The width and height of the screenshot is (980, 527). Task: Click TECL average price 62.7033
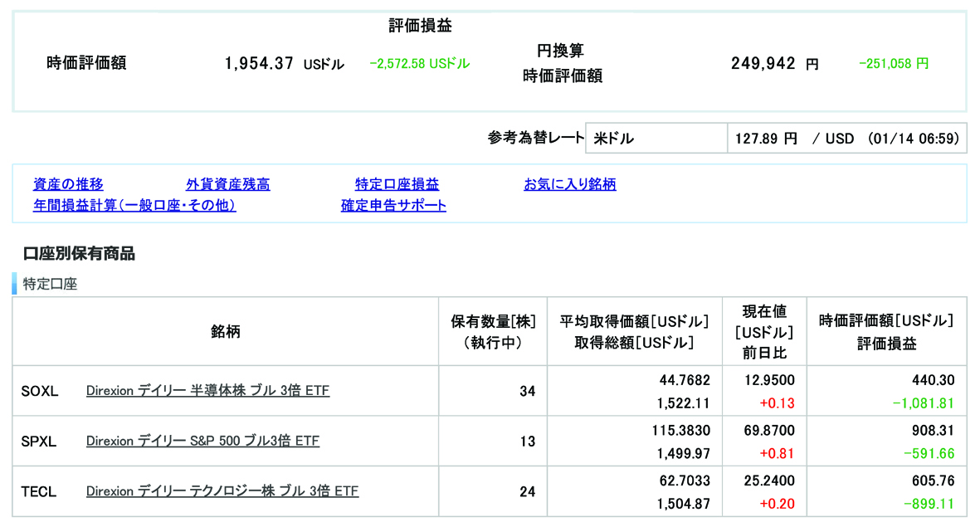click(x=685, y=481)
